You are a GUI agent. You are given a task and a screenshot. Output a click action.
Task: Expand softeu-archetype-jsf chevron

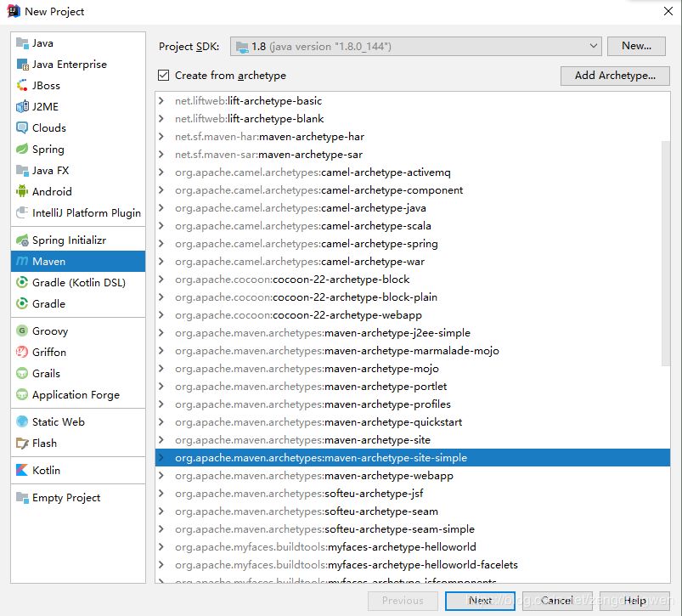(161, 493)
